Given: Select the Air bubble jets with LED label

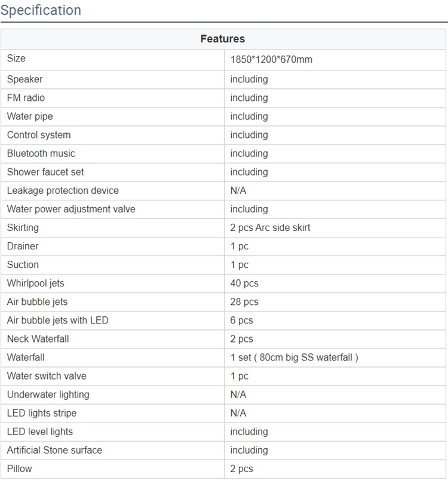Looking at the screenshot, I should (58, 320).
